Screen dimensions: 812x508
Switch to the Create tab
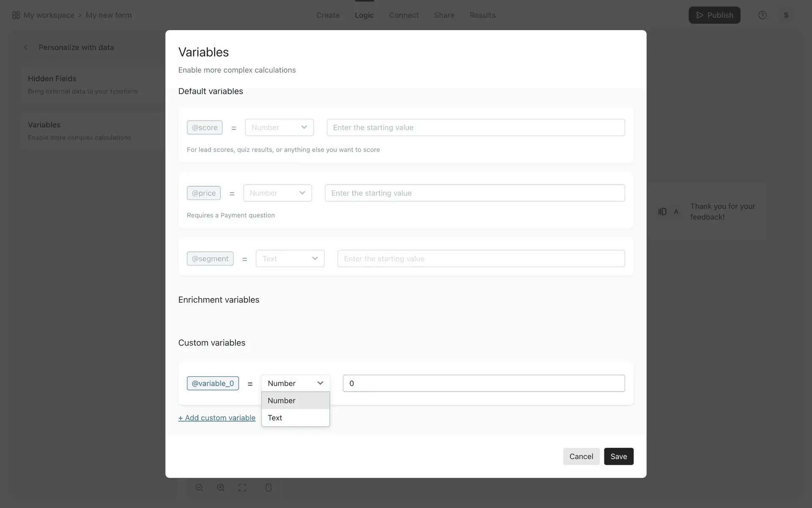click(x=328, y=15)
